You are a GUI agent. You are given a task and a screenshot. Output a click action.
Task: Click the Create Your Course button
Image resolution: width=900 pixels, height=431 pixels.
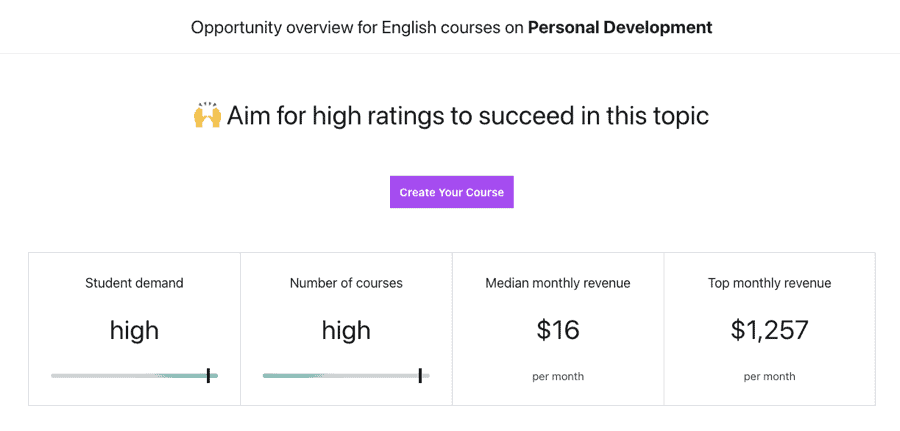click(451, 192)
